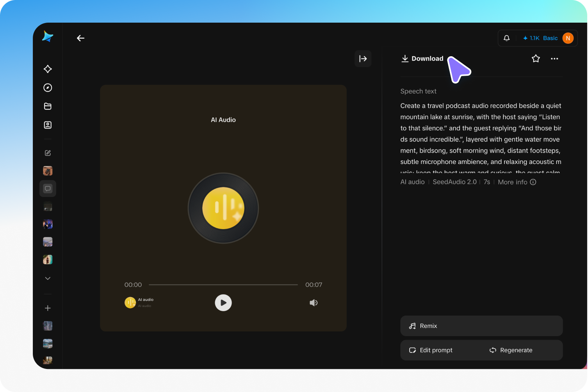The image size is (588, 392).
Task: Click the small AI audio track icon
Action: [130, 303]
